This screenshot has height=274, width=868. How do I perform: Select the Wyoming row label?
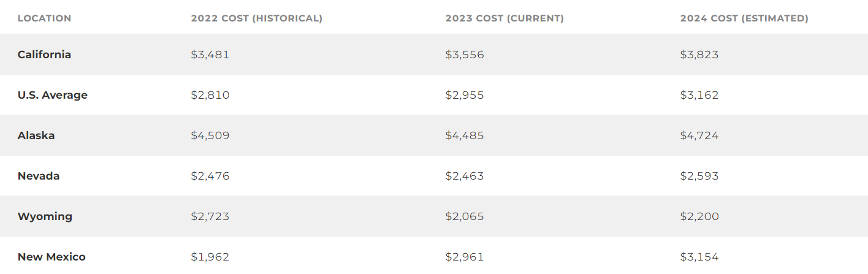[x=45, y=216]
